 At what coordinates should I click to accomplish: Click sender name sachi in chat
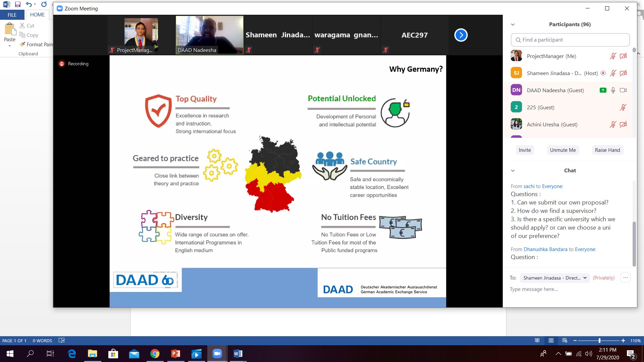click(x=529, y=186)
